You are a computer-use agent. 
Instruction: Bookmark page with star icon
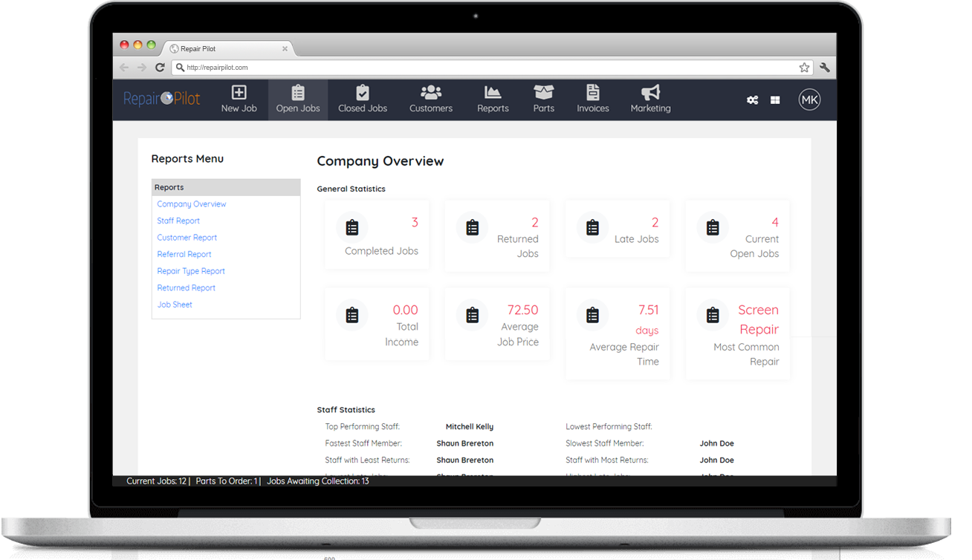click(x=804, y=68)
